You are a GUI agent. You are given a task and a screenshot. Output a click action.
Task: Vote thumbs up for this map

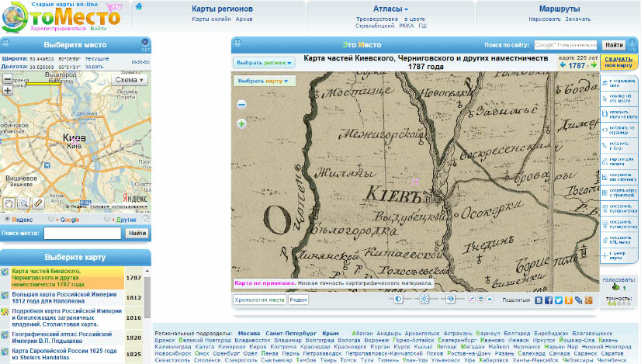(x=616, y=287)
